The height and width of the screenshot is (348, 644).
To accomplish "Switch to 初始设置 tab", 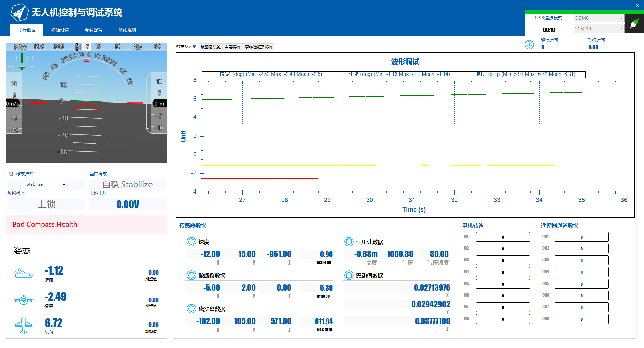I will [60, 30].
